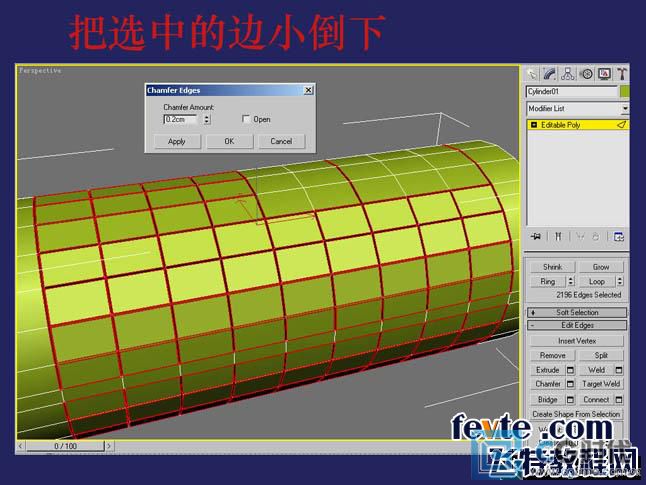646x485 pixels.
Task: Click the Connect button
Action: tap(597, 400)
